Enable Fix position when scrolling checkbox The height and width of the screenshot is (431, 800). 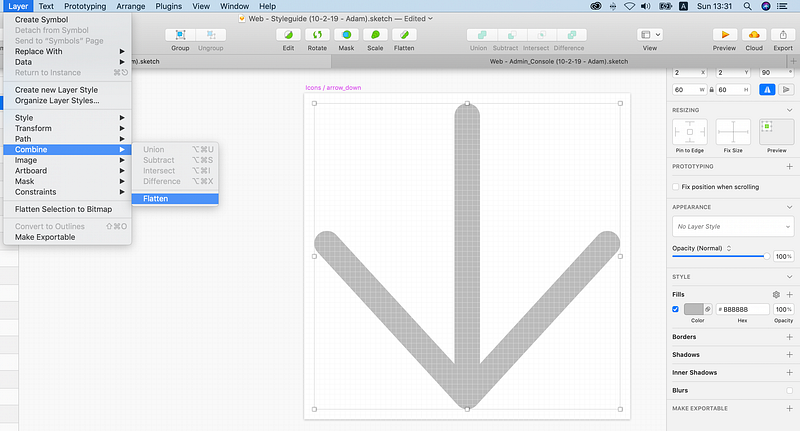(676, 187)
